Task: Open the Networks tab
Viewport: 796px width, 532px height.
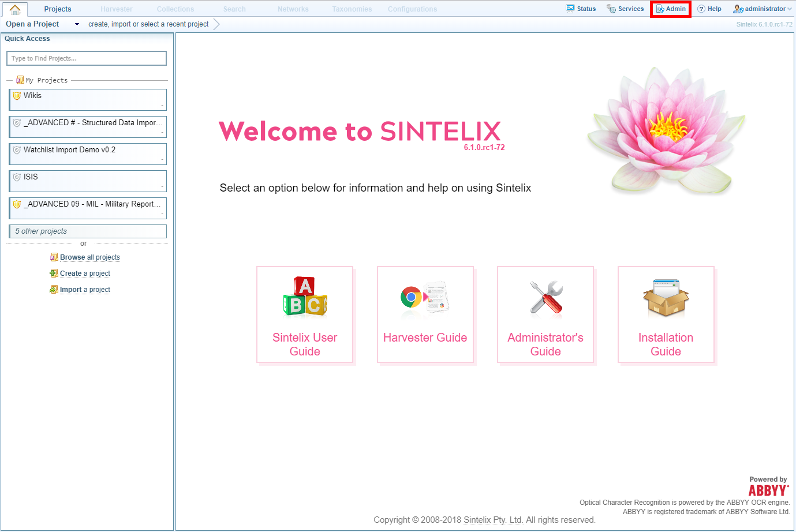Action: click(293, 9)
